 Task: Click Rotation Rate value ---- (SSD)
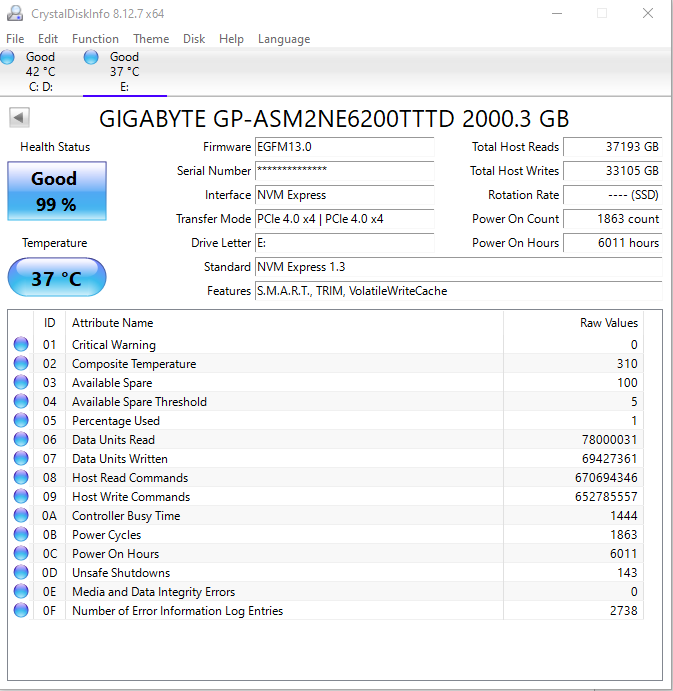click(x=613, y=195)
